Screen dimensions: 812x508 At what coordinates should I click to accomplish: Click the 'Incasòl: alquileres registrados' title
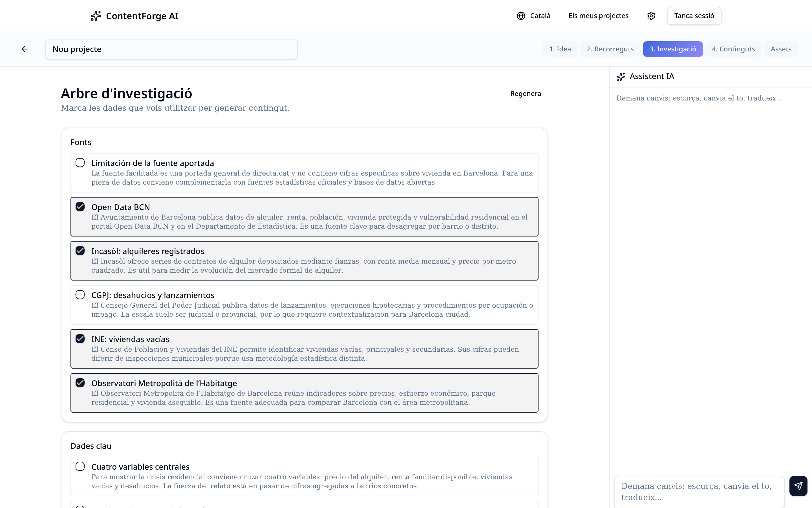[148, 251]
